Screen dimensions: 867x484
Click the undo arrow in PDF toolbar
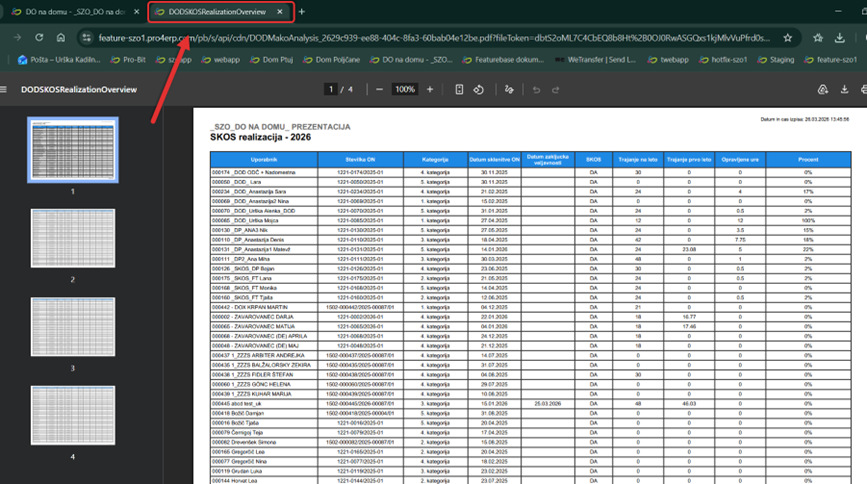coord(536,90)
